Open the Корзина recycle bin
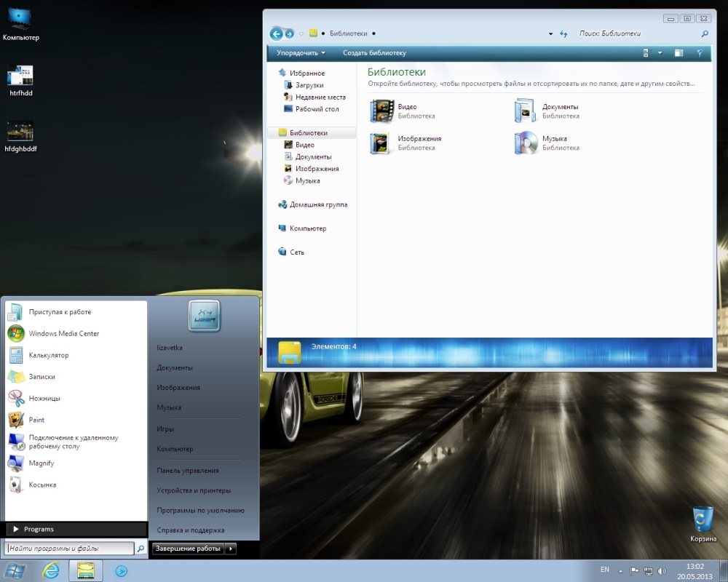728x582 pixels. click(703, 520)
